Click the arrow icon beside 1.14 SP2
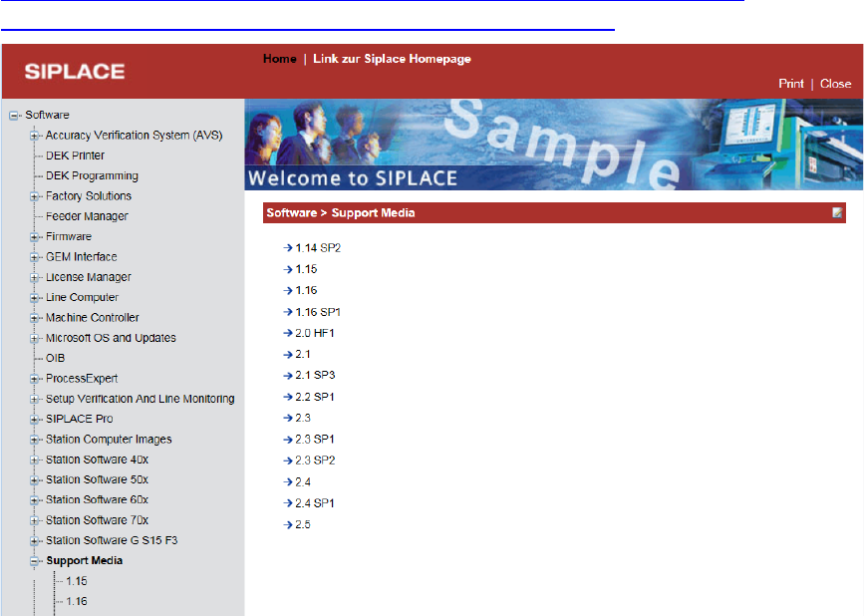This screenshot has height=616, width=864. click(x=288, y=248)
